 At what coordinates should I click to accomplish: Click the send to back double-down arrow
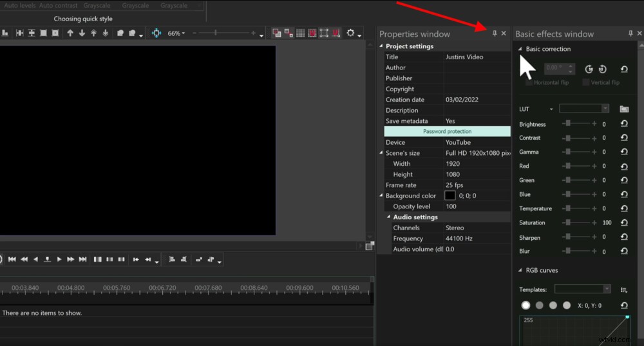point(106,33)
